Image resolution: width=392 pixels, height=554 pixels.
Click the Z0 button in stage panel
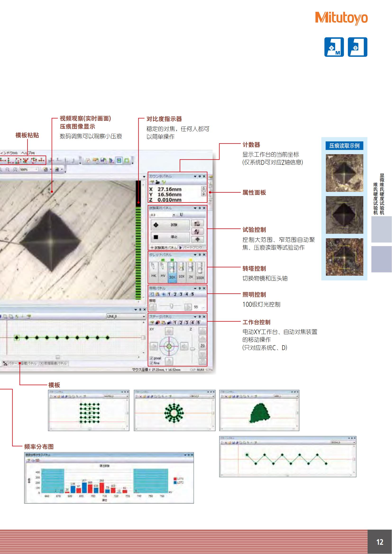click(x=202, y=346)
